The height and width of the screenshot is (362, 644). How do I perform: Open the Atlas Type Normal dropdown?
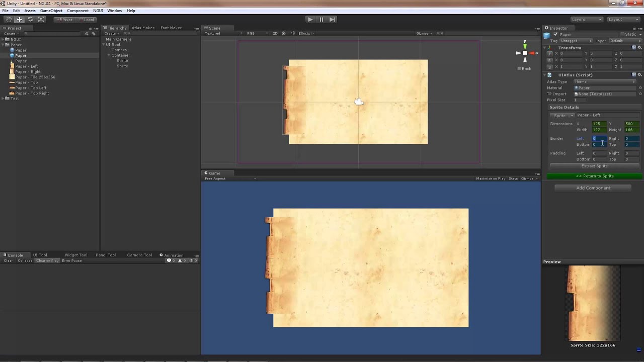tap(605, 81)
